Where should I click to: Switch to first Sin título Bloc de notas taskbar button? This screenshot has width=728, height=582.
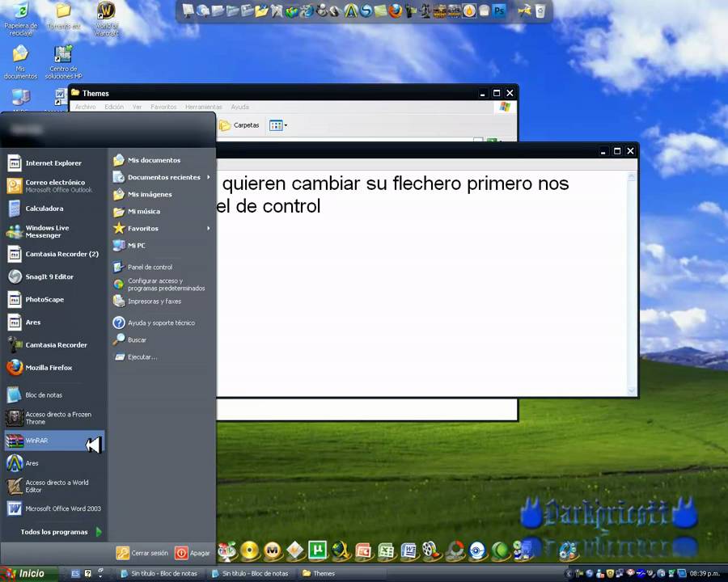coord(159,574)
